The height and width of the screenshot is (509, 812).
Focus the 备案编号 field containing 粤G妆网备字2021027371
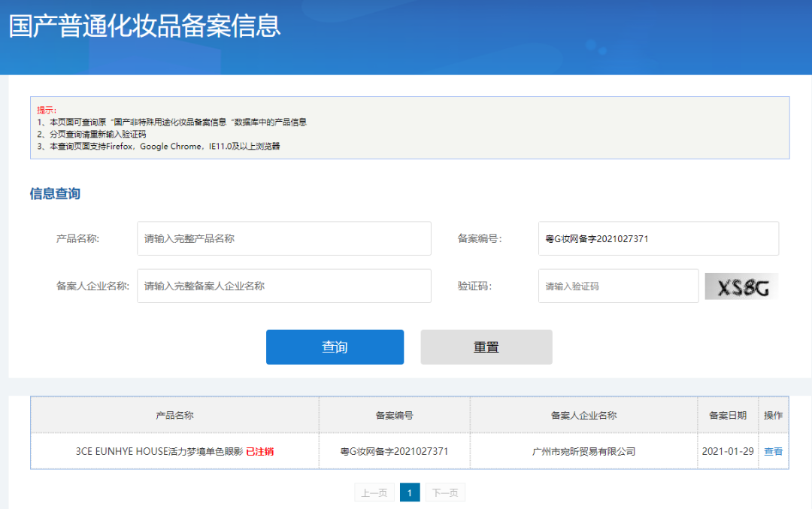click(x=658, y=238)
